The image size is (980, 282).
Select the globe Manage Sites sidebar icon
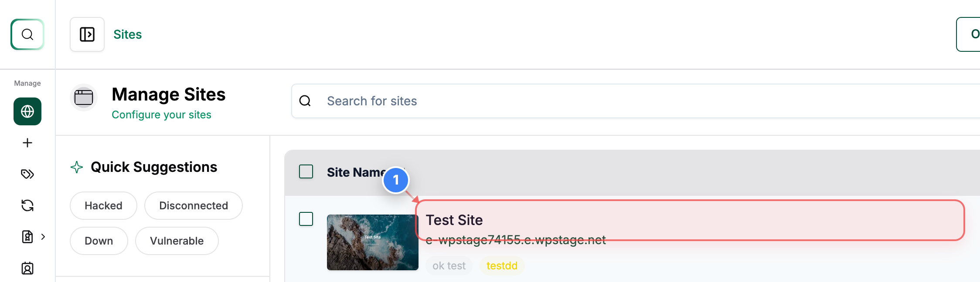click(27, 111)
